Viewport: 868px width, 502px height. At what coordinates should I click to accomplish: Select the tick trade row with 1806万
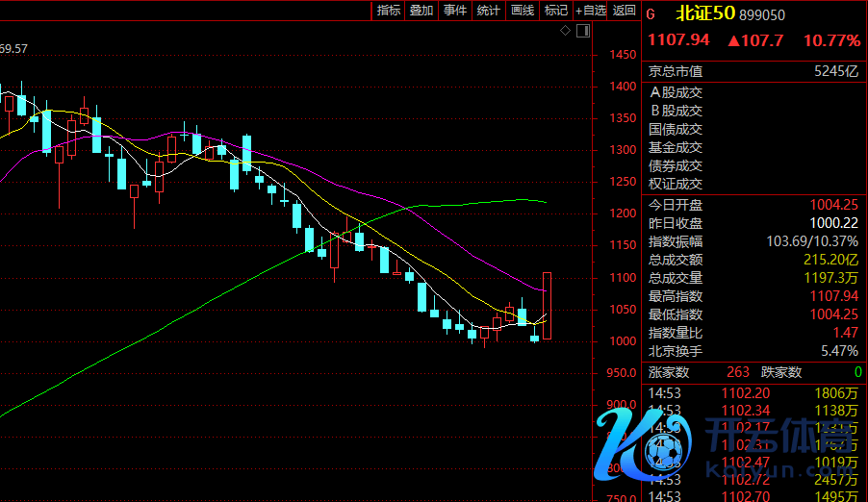(753, 393)
